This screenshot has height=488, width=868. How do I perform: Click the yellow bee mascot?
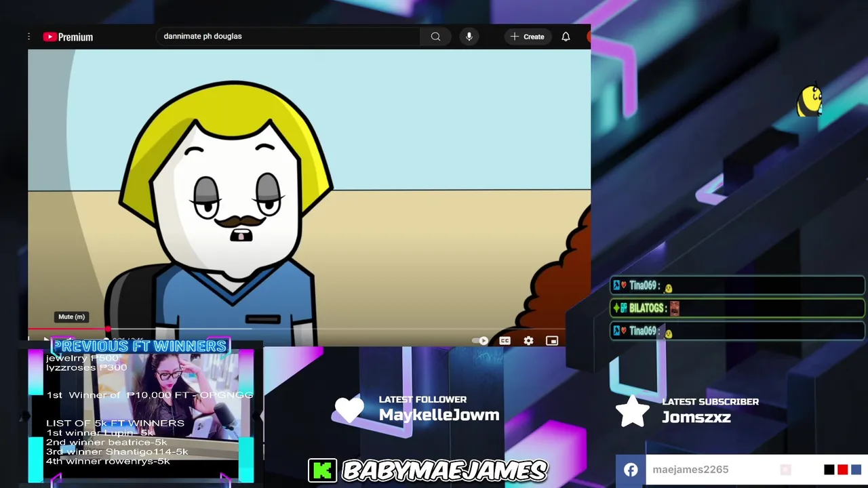[809, 101]
